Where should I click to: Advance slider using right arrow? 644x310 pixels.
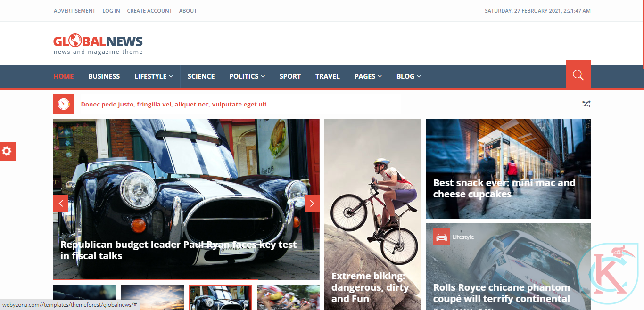[x=312, y=204]
